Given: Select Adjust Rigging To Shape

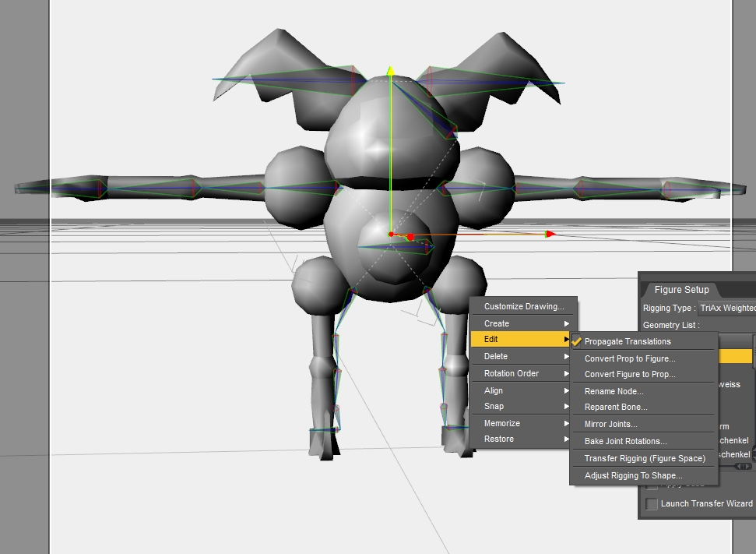Looking at the screenshot, I should pyautogui.click(x=644, y=475).
